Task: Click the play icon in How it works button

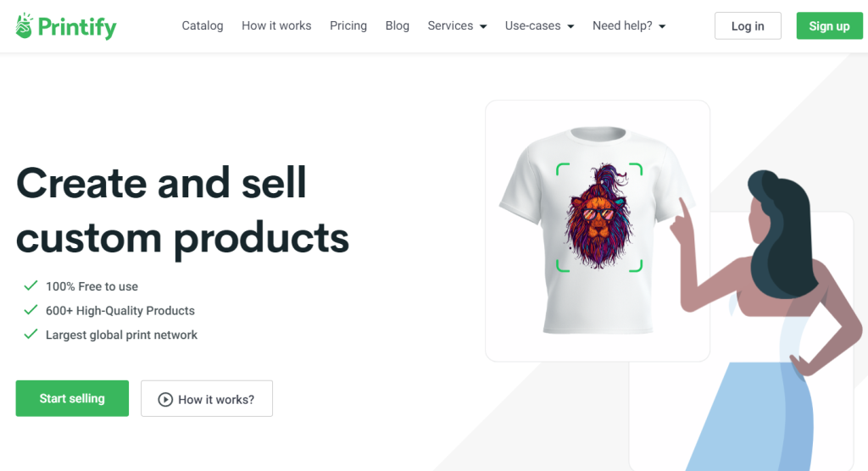Action: [165, 400]
